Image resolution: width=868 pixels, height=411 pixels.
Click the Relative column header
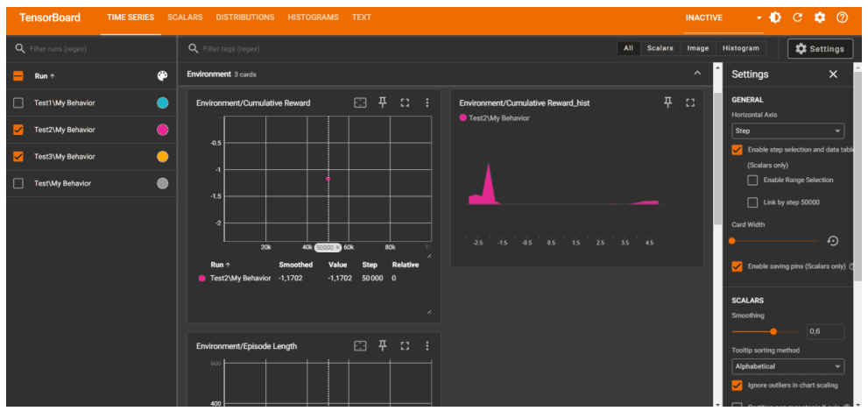click(406, 265)
